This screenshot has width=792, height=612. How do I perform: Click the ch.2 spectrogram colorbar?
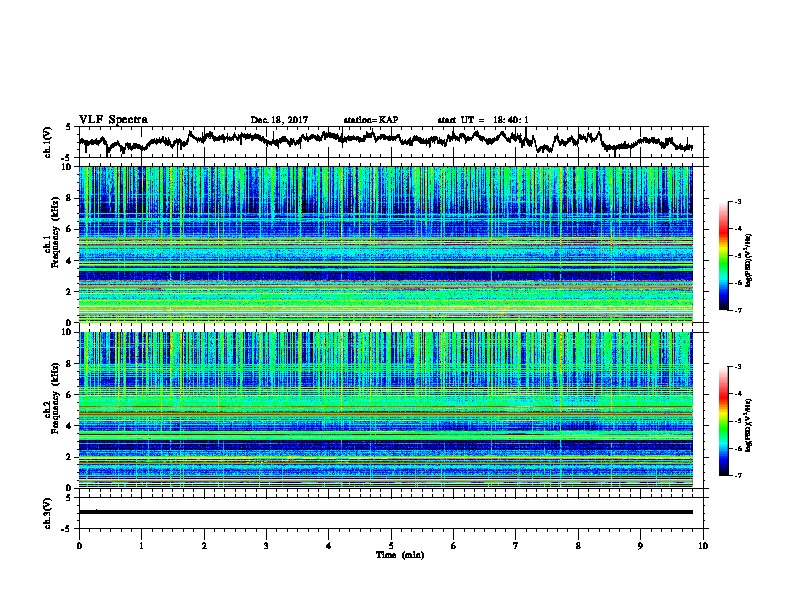tap(723, 421)
